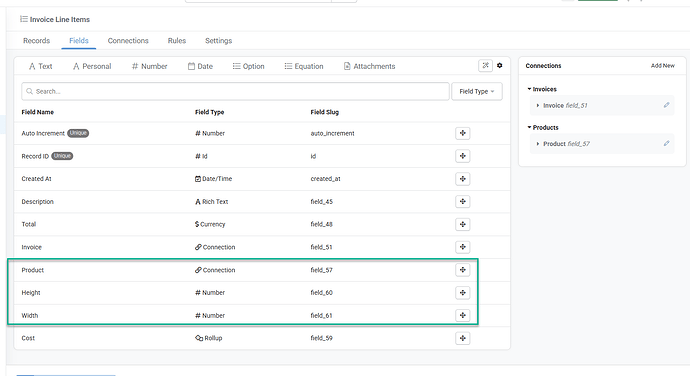The height and width of the screenshot is (376, 690).
Task: Click the field_45 slug value
Action: [x=322, y=202]
